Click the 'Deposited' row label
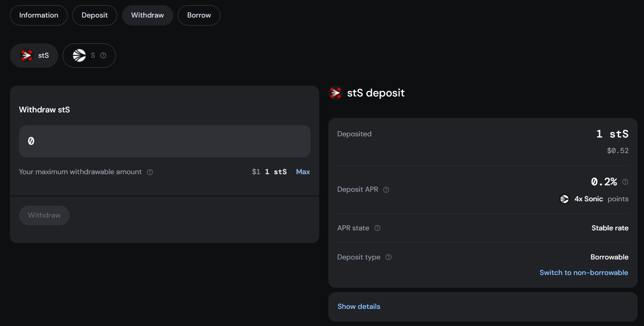 (354, 134)
